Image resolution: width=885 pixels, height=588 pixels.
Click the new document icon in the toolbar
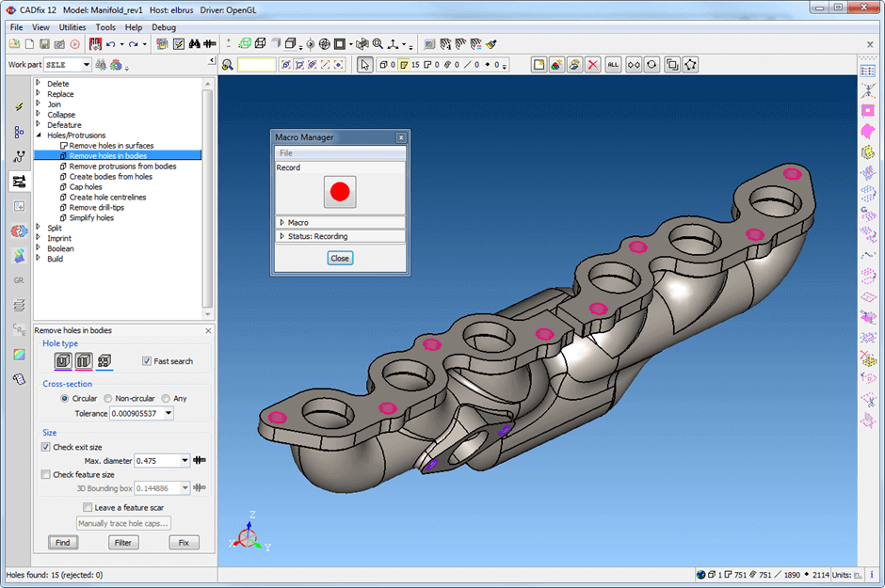point(29,44)
